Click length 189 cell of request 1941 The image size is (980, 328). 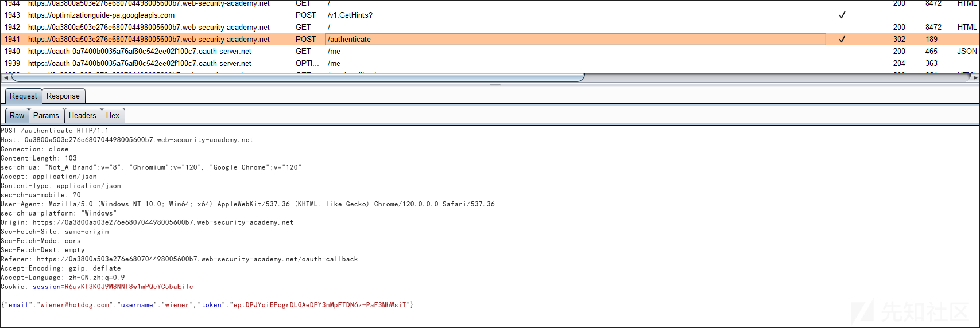pos(931,39)
